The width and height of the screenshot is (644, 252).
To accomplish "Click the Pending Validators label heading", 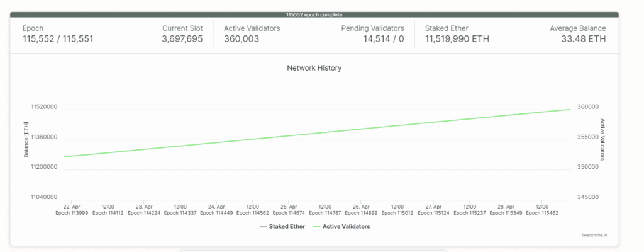I will 372,28.
